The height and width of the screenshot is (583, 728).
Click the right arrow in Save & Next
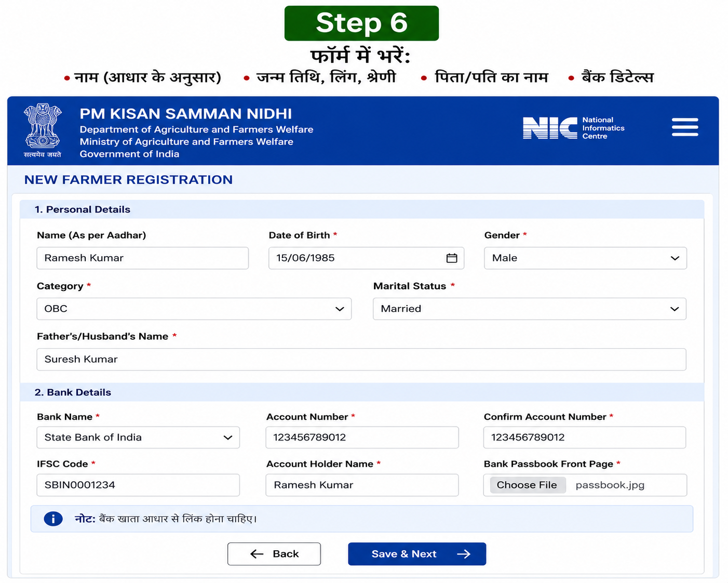pyautogui.click(x=464, y=554)
